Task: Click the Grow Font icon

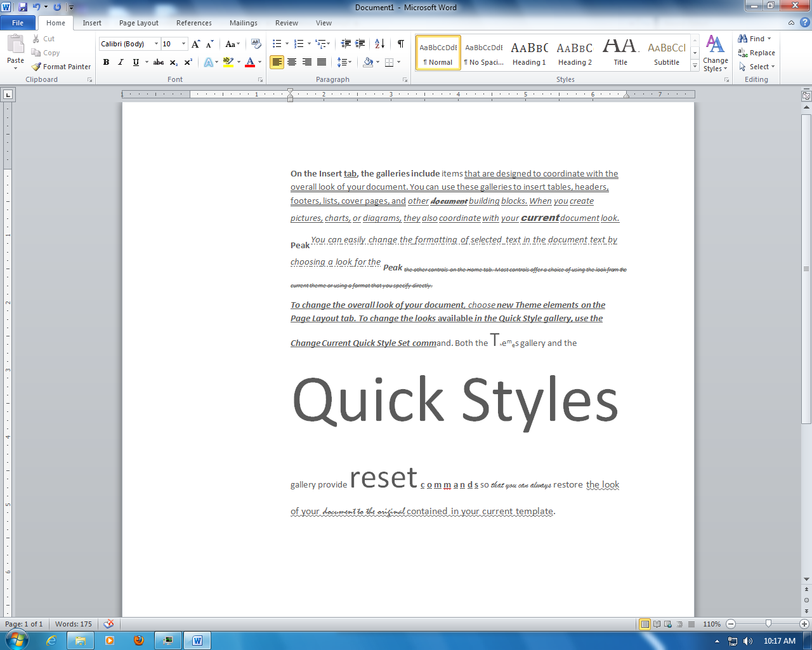Action: (x=196, y=44)
